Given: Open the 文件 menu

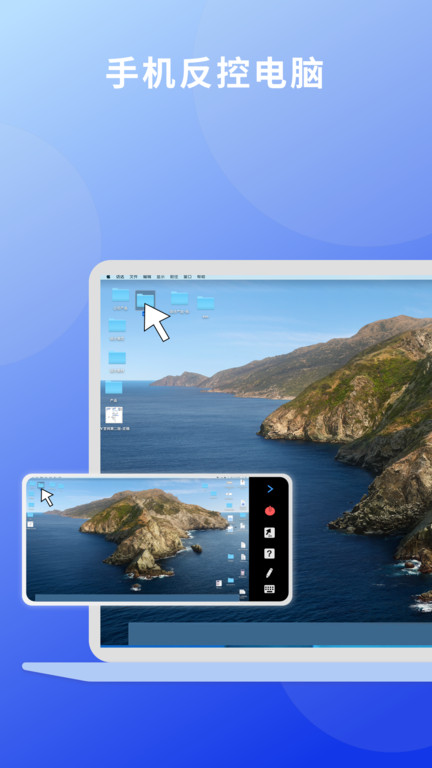Looking at the screenshot, I should (x=134, y=277).
